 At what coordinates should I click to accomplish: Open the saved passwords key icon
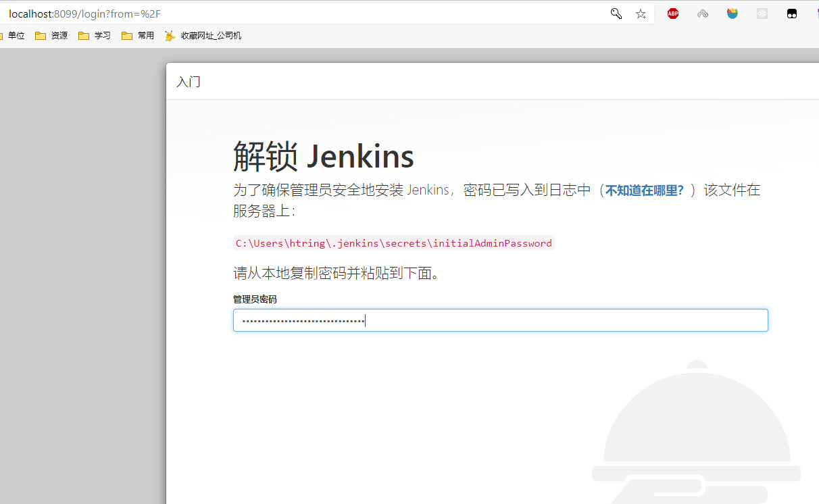tap(616, 14)
